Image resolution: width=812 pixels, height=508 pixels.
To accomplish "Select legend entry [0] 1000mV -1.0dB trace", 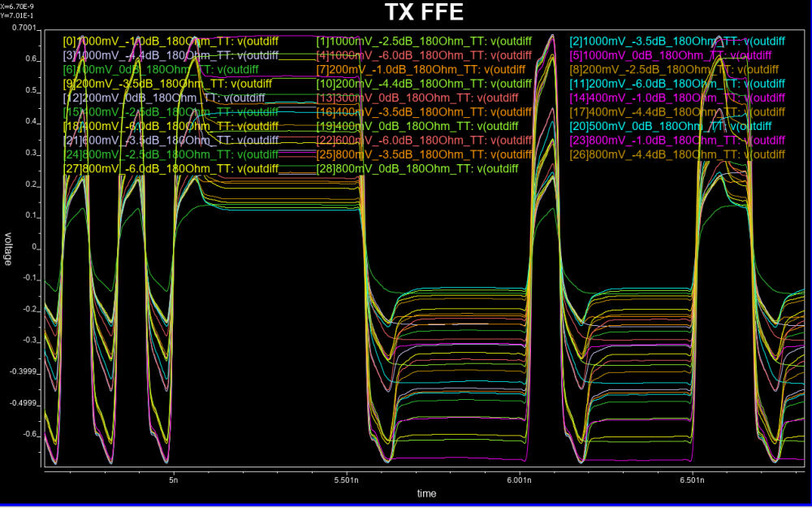I will (171, 41).
